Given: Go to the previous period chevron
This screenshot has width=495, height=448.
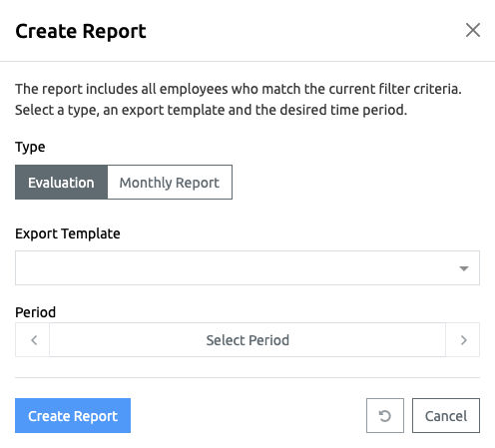Looking at the screenshot, I should click(x=33, y=339).
